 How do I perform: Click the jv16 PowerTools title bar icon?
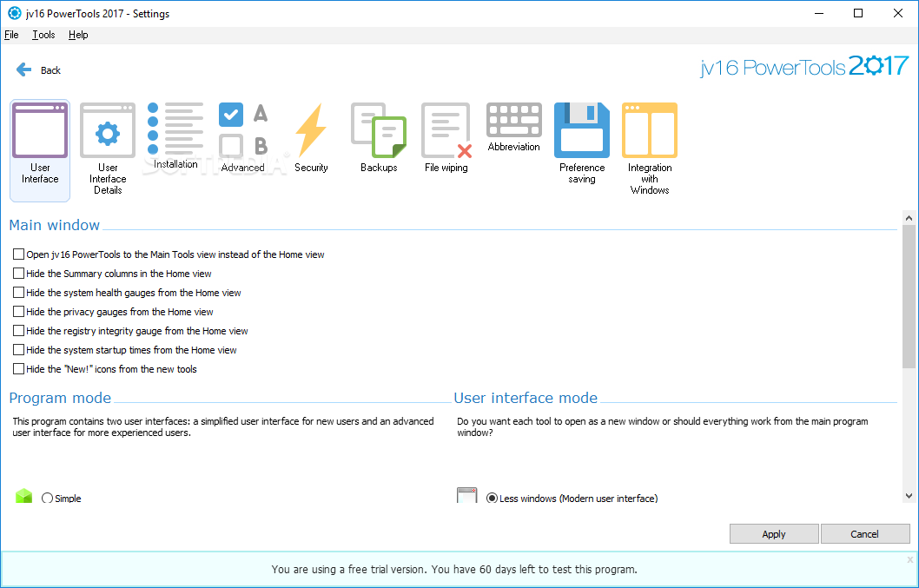tap(15, 13)
